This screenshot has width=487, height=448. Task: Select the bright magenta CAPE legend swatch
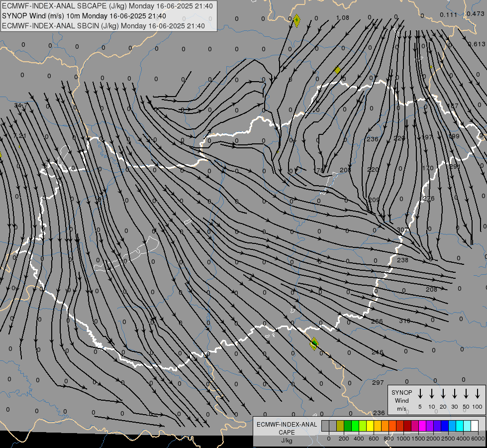(422, 426)
